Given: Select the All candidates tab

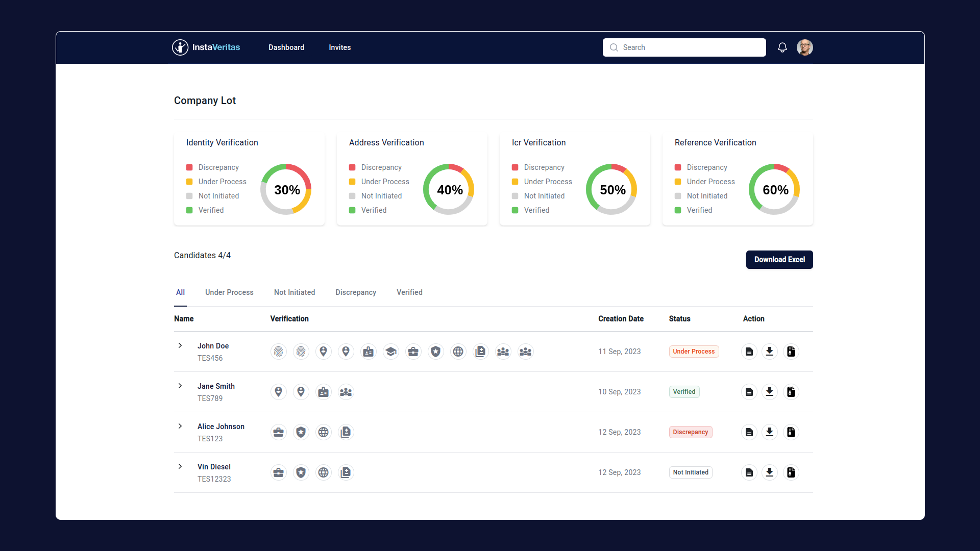Looking at the screenshot, I should click(180, 292).
